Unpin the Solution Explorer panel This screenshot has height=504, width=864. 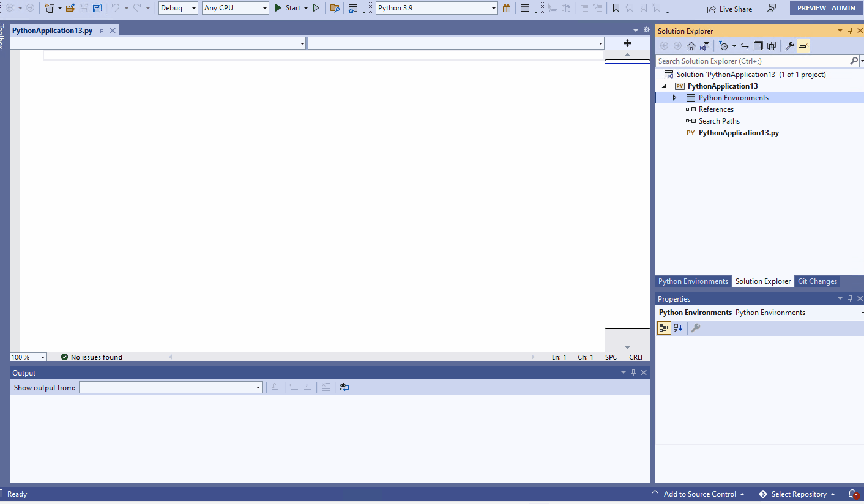click(x=850, y=31)
